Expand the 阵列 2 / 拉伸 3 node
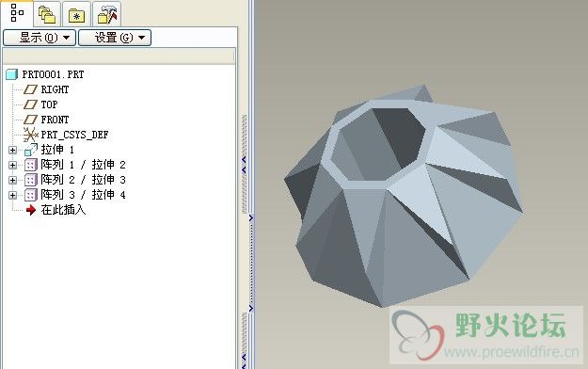The width and height of the screenshot is (588, 369). (12, 180)
